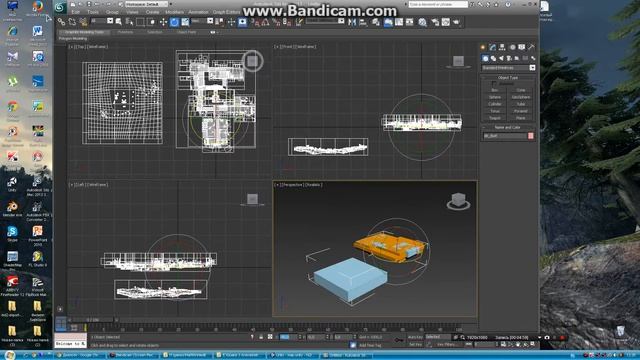
Task: Toggle Spinner Snap
Action: pyautogui.click(x=287, y=22)
